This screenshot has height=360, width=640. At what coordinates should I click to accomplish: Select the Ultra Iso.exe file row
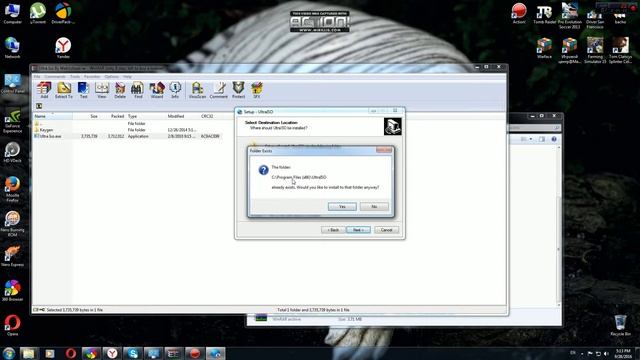point(128,136)
